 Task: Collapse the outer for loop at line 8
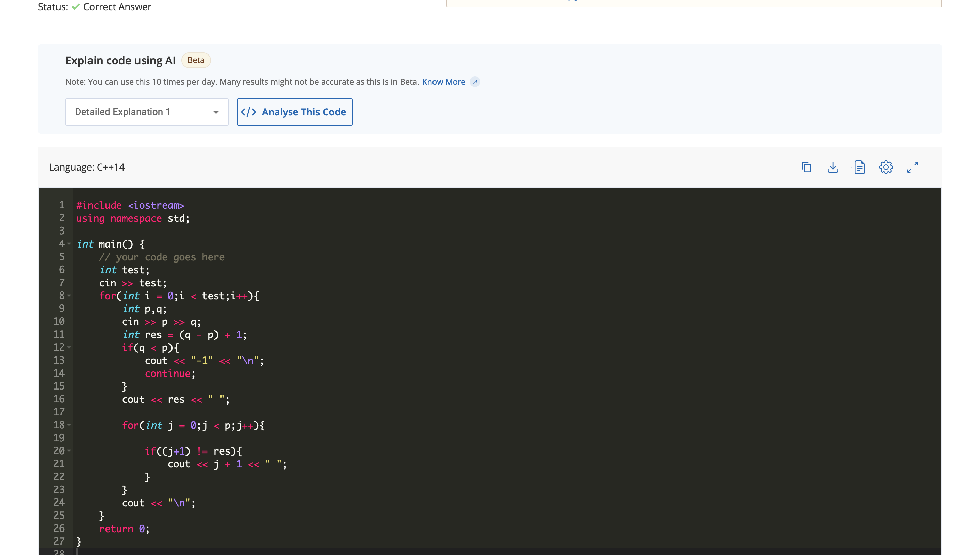click(69, 296)
